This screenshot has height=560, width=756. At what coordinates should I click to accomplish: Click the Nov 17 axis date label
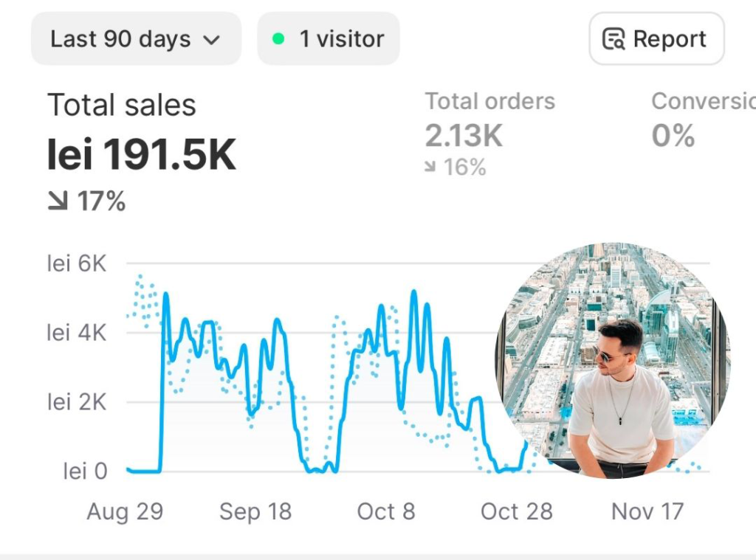[x=647, y=511]
